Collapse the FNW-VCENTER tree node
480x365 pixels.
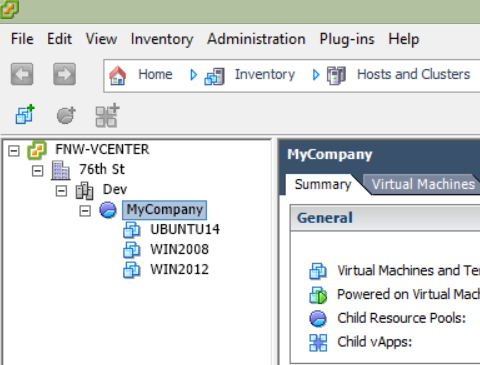14,151
